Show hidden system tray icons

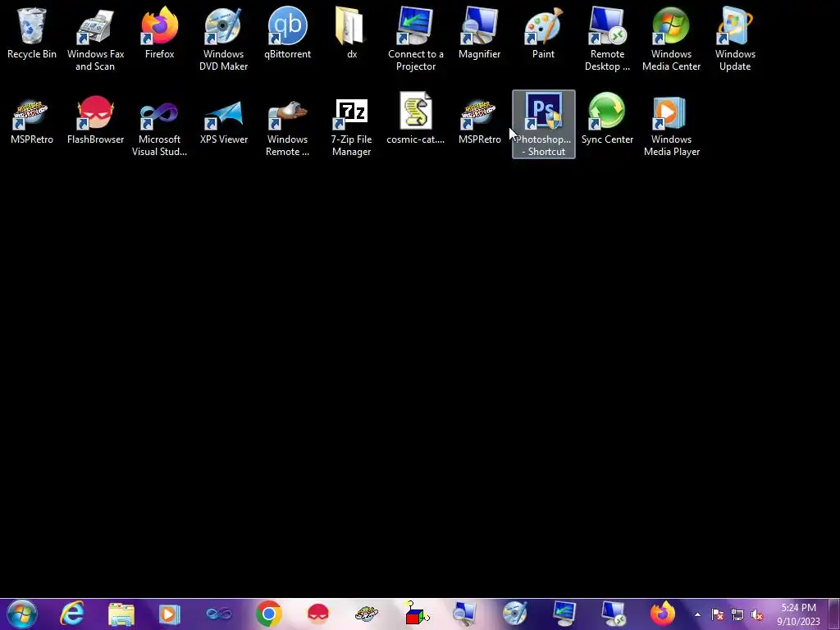tap(697, 614)
